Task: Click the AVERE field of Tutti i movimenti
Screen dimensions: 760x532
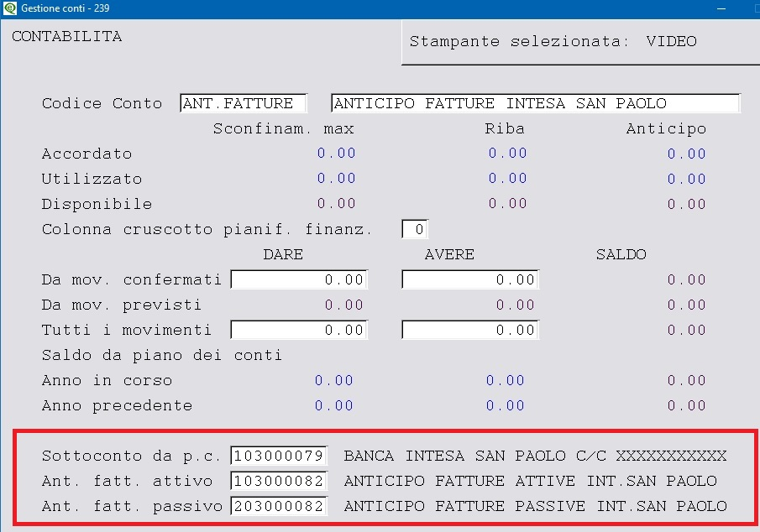Action: (470, 330)
